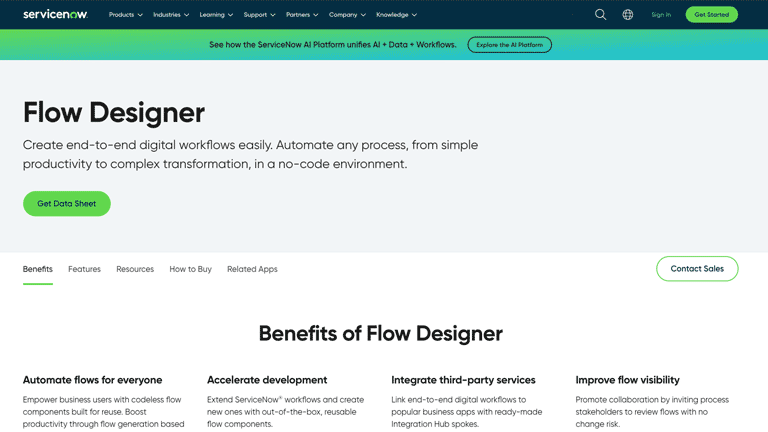Expand the Knowledge menu
This screenshot has height=432, width=768.
tap(396, 15)
